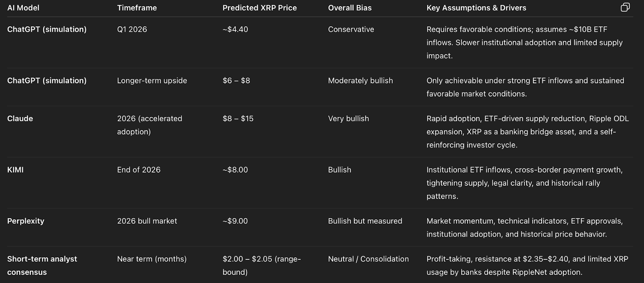This screenshot has width=644, height=283.
Task: Click the End of 2026 cell
Action: click(138, 170)
